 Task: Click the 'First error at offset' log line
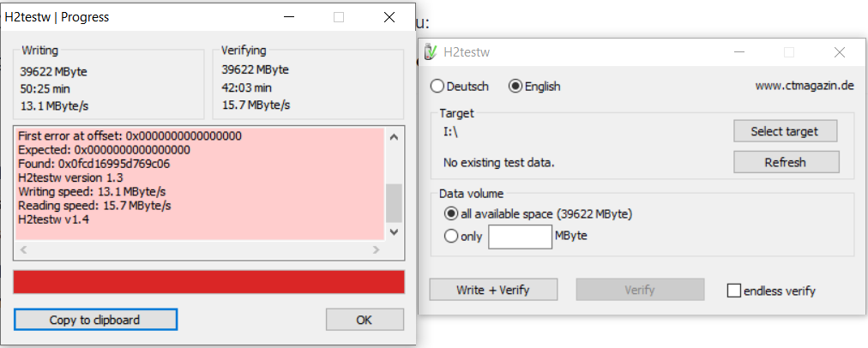[130, 135]
